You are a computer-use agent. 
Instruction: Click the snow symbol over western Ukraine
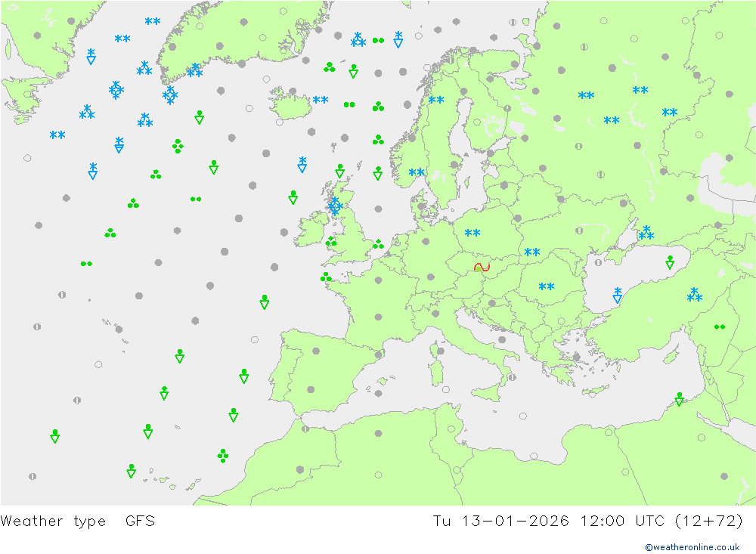coord(532,252)
